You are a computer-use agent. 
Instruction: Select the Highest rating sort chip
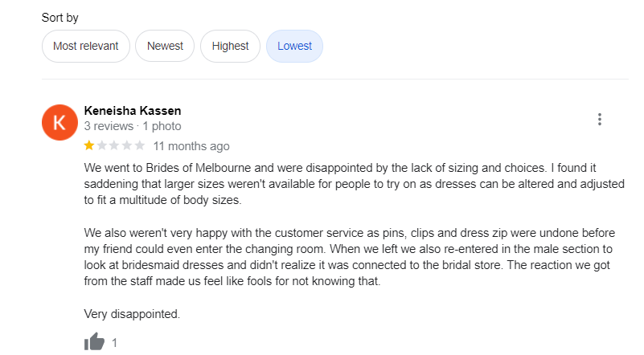pyautogui.click(x=230, y=46)
